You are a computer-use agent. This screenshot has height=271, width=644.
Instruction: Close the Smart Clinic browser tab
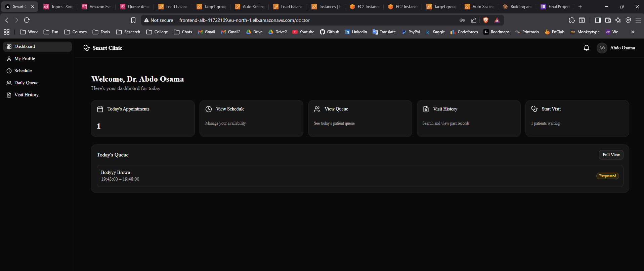[x=33, y=7]
